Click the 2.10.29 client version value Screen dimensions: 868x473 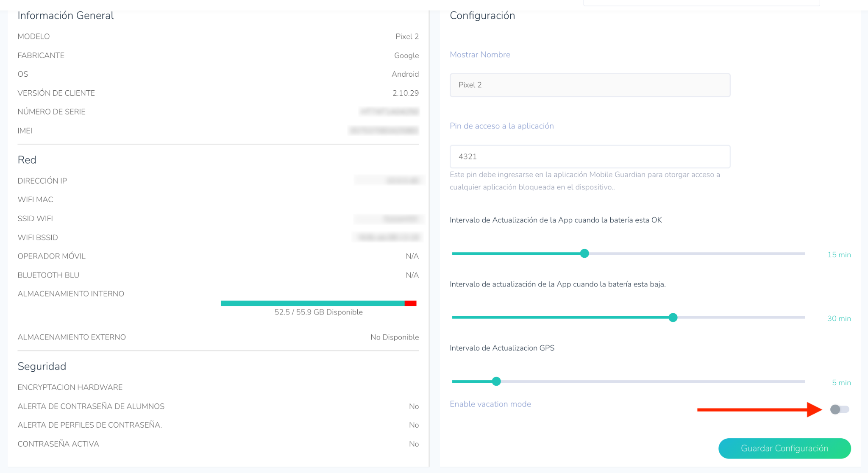point(405,93)
